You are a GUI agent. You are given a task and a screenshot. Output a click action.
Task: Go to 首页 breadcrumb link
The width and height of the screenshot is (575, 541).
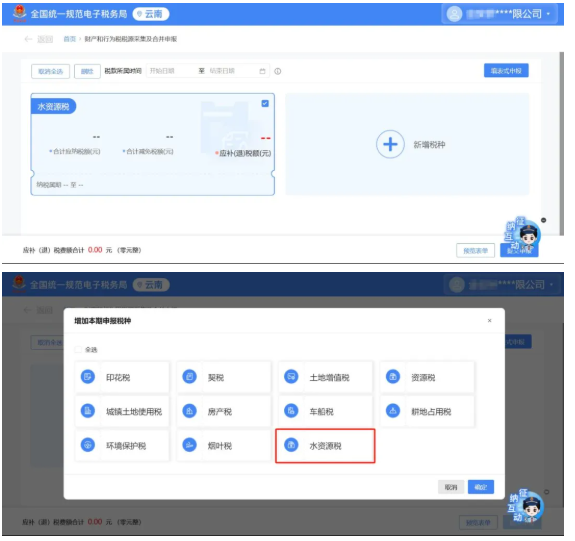pos(69,39)
